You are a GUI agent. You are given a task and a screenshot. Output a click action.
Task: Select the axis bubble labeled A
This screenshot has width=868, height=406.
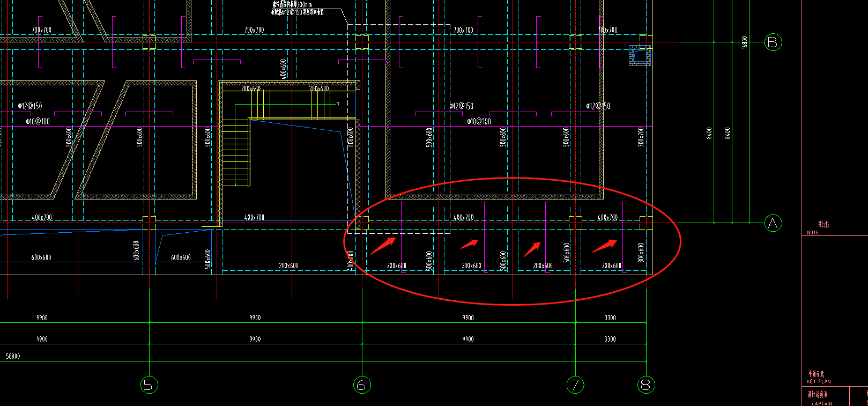point(773,223)
